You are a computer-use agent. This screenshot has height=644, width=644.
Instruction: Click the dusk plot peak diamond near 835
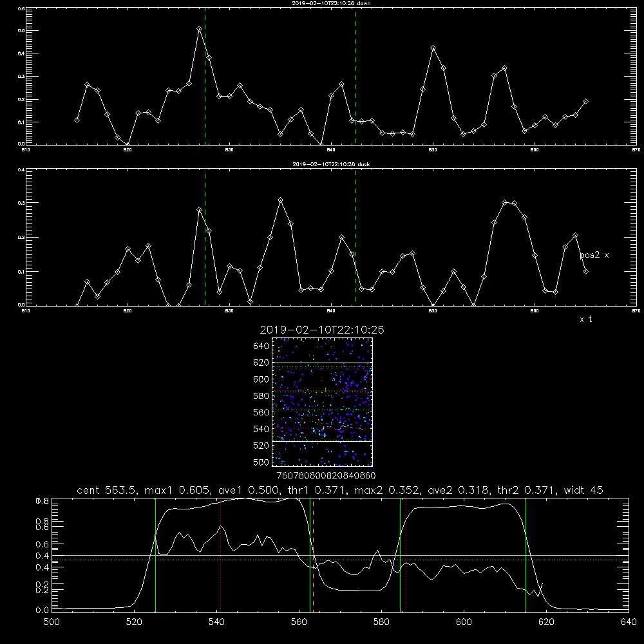281,200
